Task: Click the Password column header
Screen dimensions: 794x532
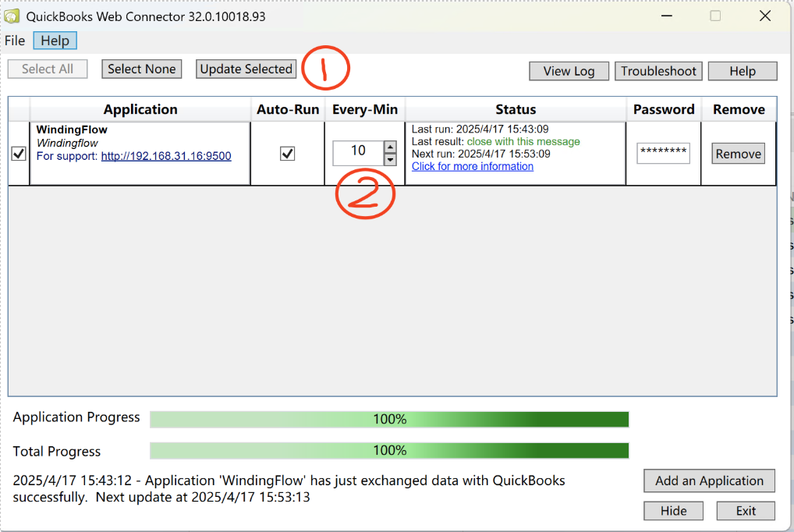Action: point(663,109)
